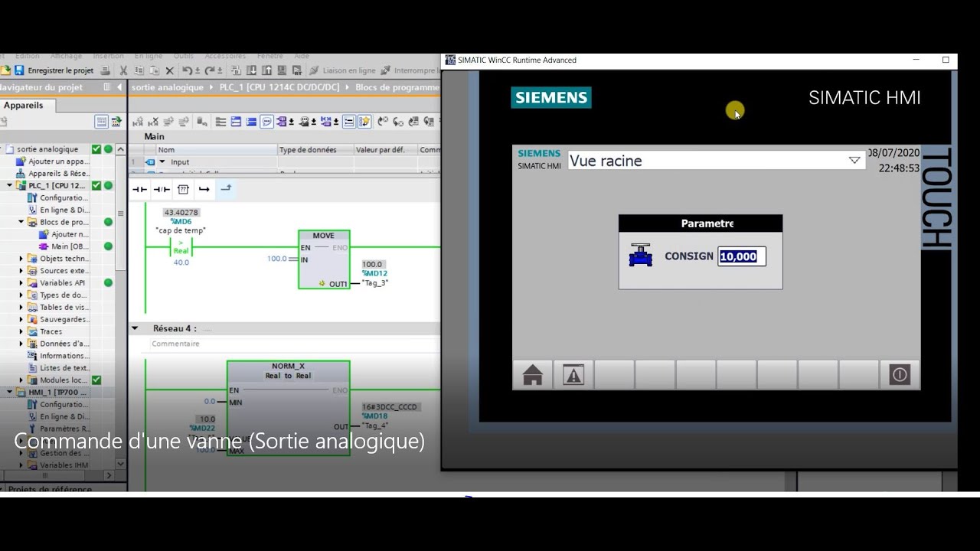The image size is (980, 551).
Task: Click the delete X icon in toolbar
Action: pyautogui.click(x=170, y=70)
